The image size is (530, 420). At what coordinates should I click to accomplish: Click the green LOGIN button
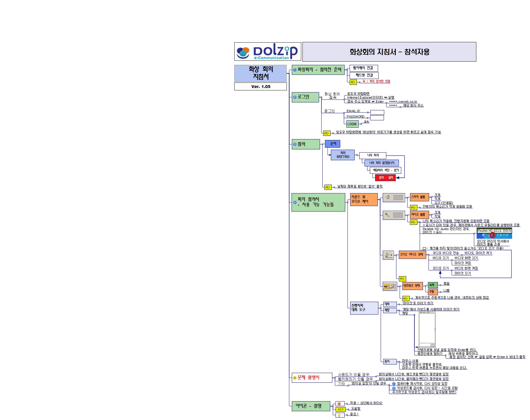[x=352, y=124]
